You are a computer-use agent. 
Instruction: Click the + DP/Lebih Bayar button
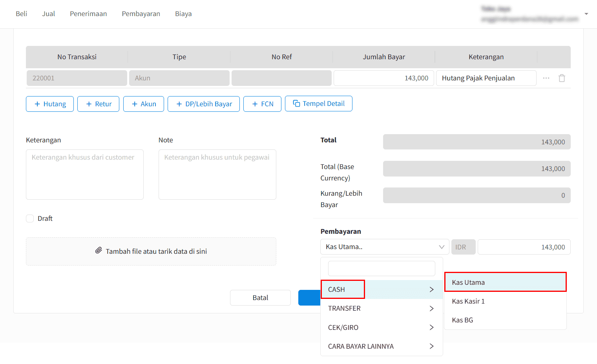204,104
